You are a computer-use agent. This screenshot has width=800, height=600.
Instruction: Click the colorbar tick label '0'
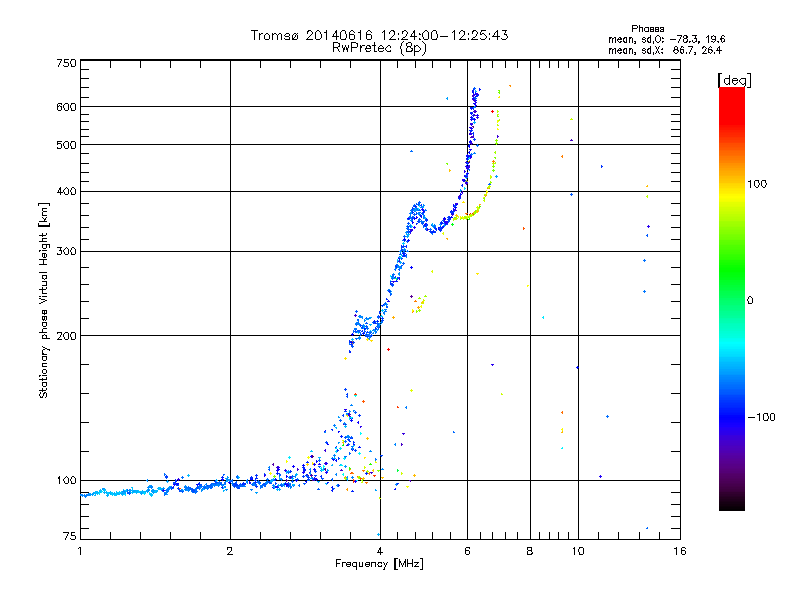[x=750, y=301]
